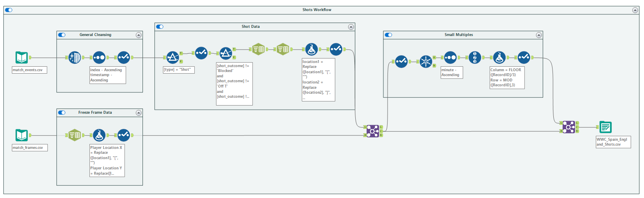Select the Join tool right of Shot Data
Screen dimensions: 644x198
[372, 131]
